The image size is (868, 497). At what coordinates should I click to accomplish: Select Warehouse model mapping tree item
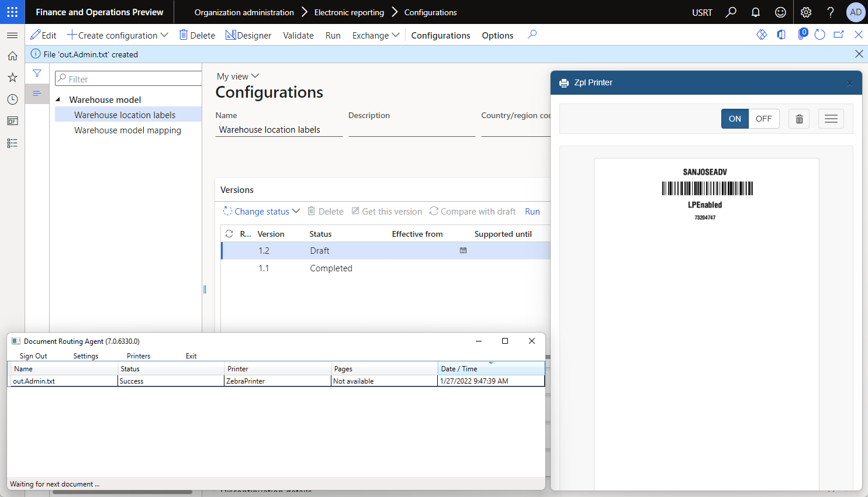pos(127,130)
